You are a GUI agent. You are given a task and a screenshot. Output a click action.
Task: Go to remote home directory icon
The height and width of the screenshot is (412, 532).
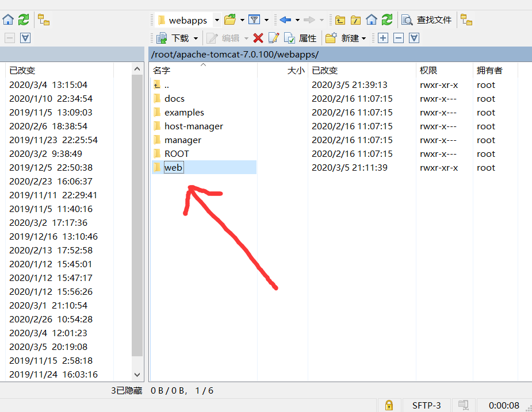coord(372,20)
